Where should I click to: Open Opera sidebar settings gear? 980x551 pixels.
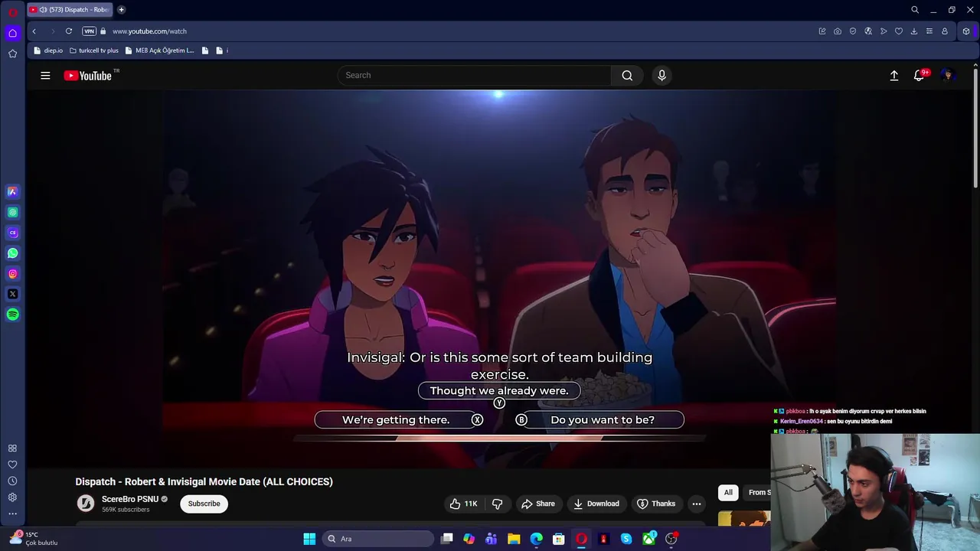[12, 497]
